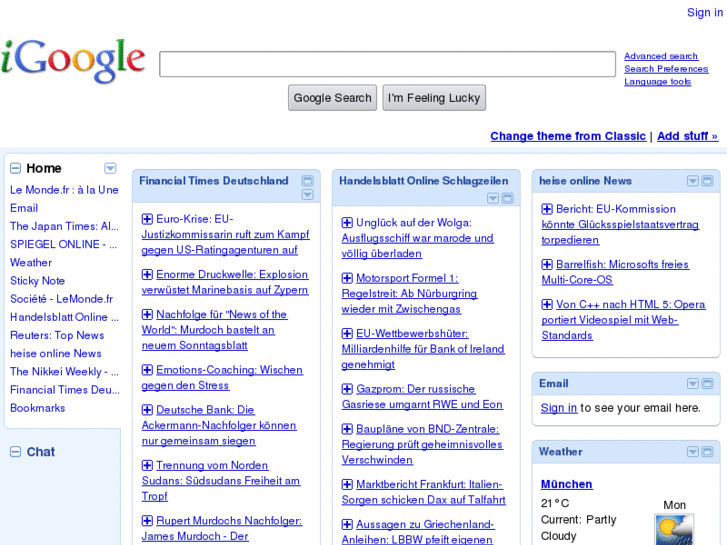
Task: Expand the Trennung vom Norden plus icon
Action: click(147, 465)
